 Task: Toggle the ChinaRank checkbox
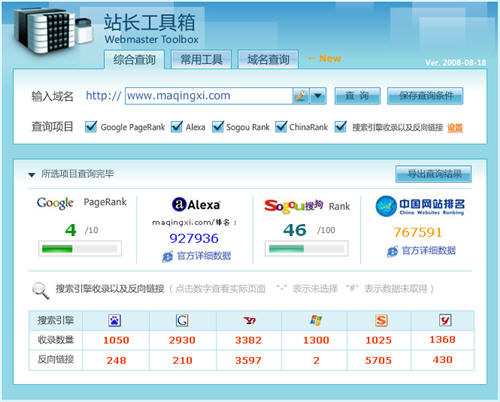pyautogui.click(x=281, y=127)
